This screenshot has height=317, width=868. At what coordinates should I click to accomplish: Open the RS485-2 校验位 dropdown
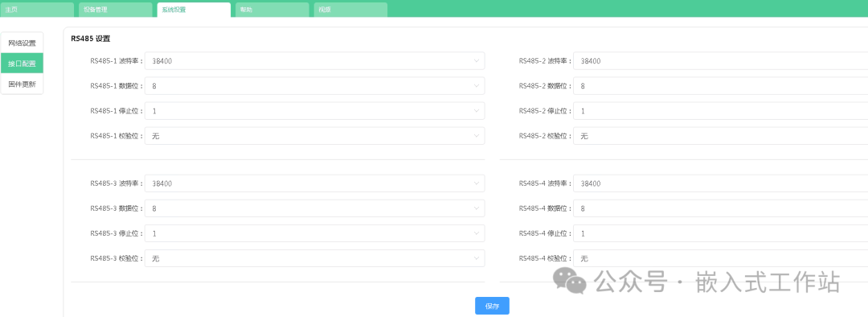click(x=721, y=136)
